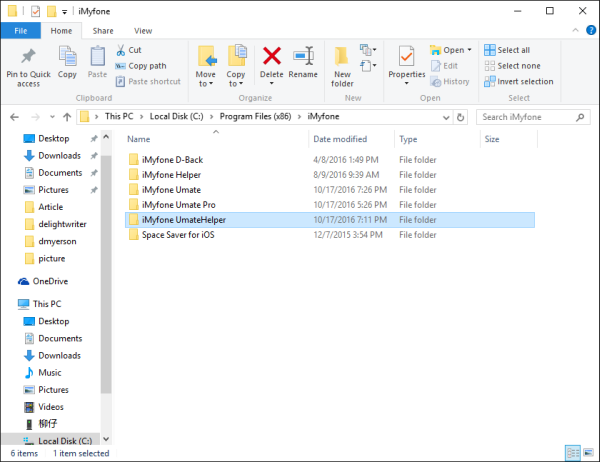Click the Paste clipboard icon
Image resolution: width=600 pixels, height=462 pixels.
pos(97,57)
